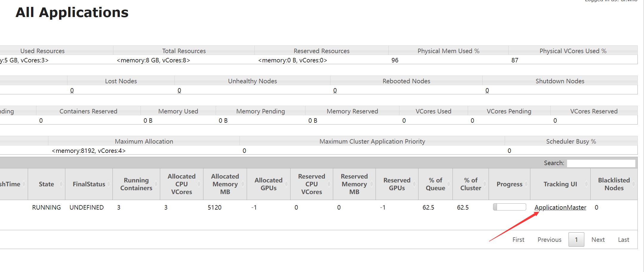The width and height of the screenshot is (644, 272).
Task: Click sort arrows icon beside Progress header
Action: point(526,184)
